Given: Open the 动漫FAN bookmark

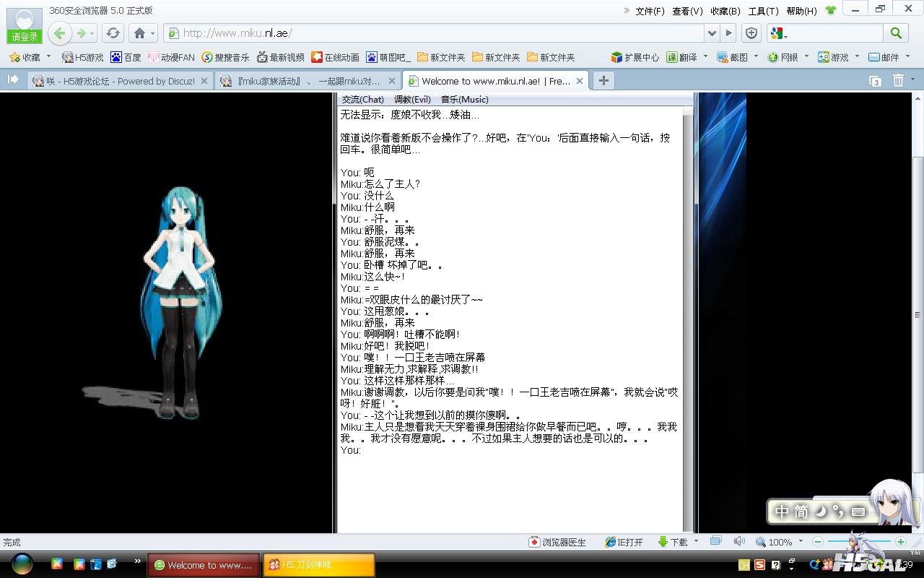Looking at the screenshot, I should [x=171, y=57].
